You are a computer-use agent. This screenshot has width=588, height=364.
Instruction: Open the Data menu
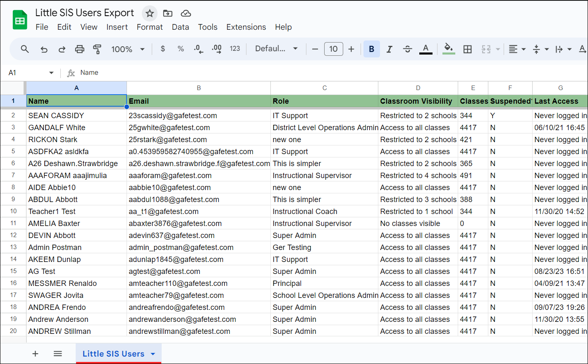(181, 27)
